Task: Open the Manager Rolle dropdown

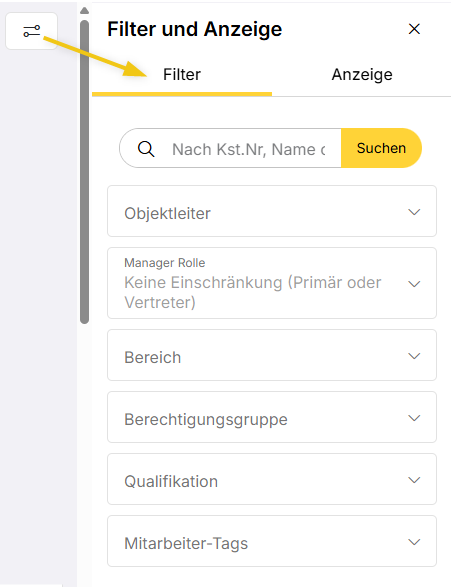Action: click(272, 283)
